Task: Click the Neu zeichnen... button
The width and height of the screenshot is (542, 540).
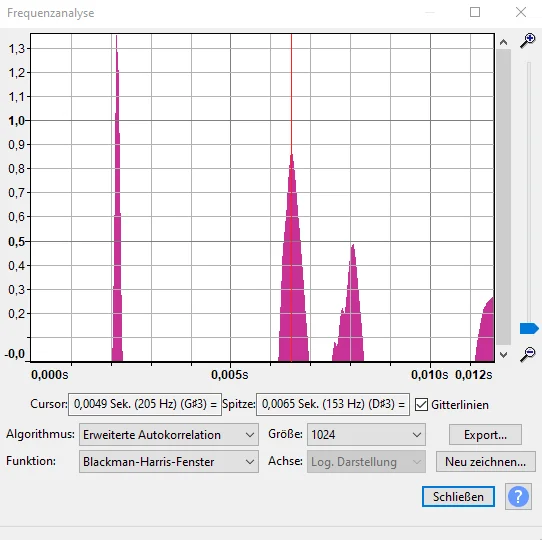Action: [x=485, y=462]
